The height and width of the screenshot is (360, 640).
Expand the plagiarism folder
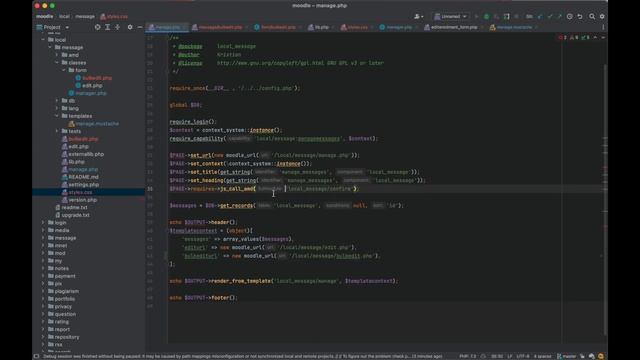pyautogui.click(x=43, y=291)
